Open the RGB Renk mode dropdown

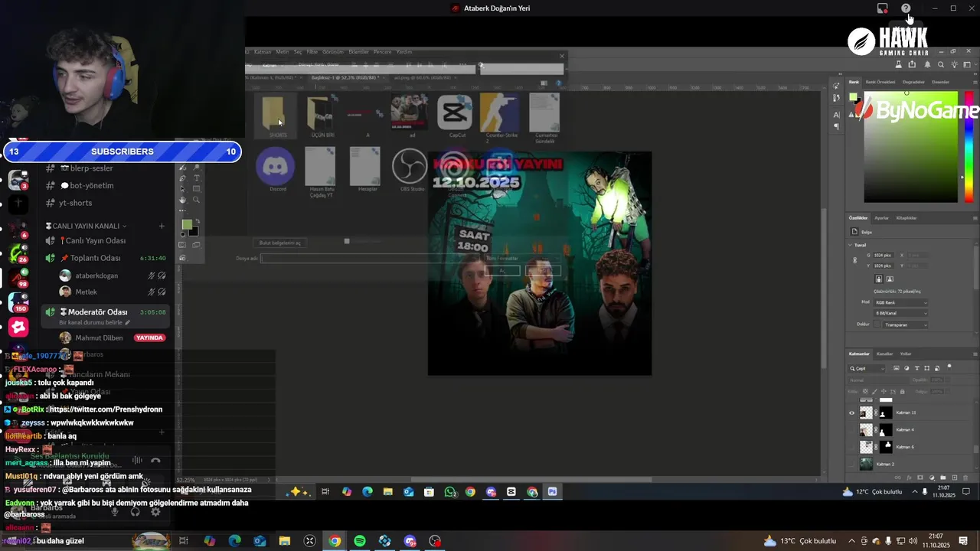[901, 302]
